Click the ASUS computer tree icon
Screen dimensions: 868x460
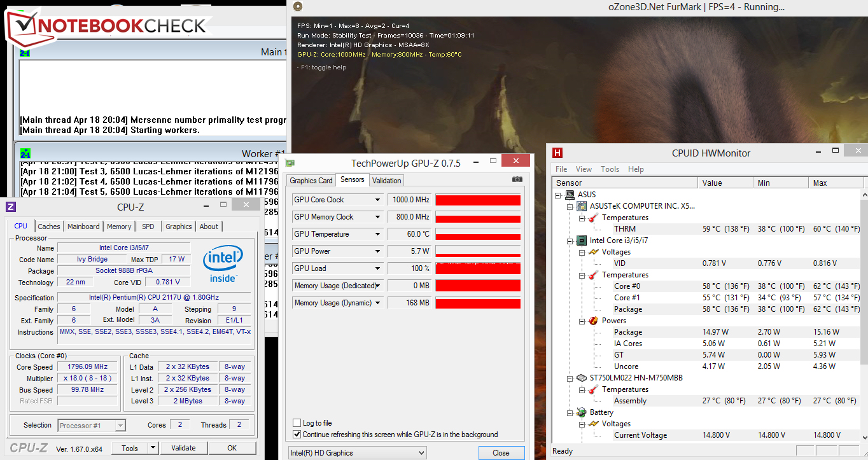coord(571,195)
